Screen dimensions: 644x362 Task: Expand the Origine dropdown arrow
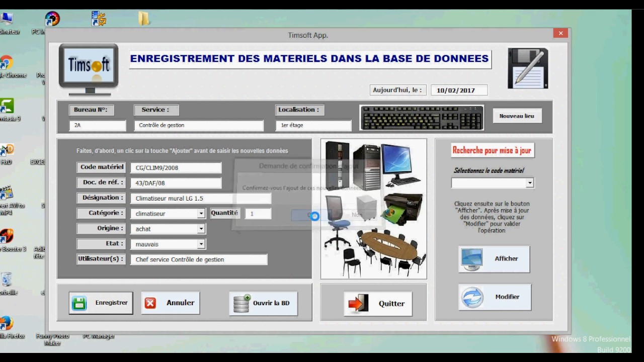(201, 229)
